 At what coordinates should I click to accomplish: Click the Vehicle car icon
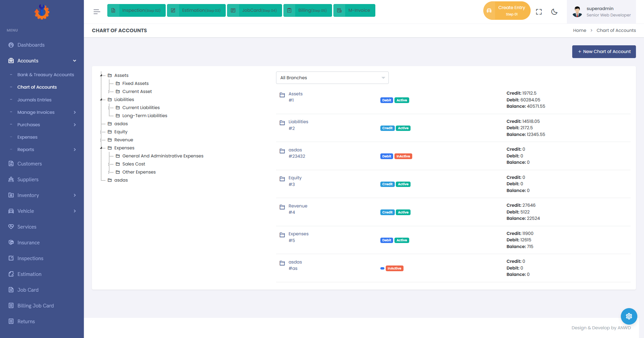[11, 211]
